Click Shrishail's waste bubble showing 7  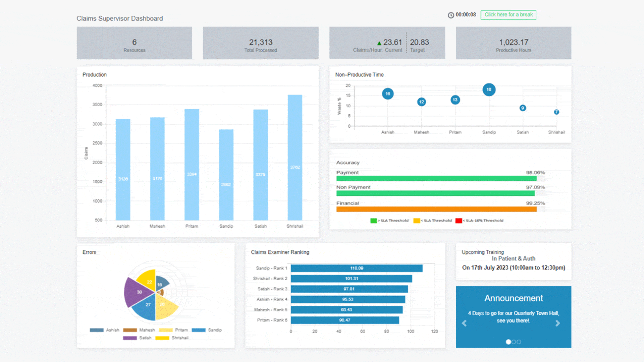tap(556, 112)
